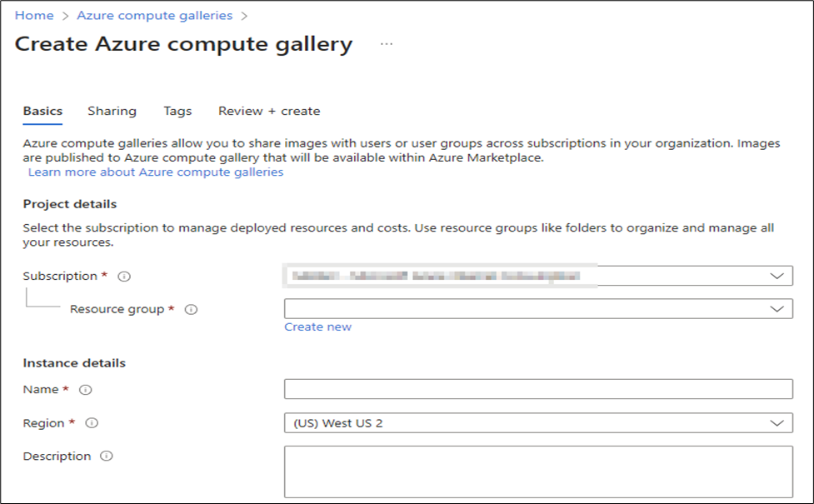Open the Tags tab

click(x=177, y=111)
